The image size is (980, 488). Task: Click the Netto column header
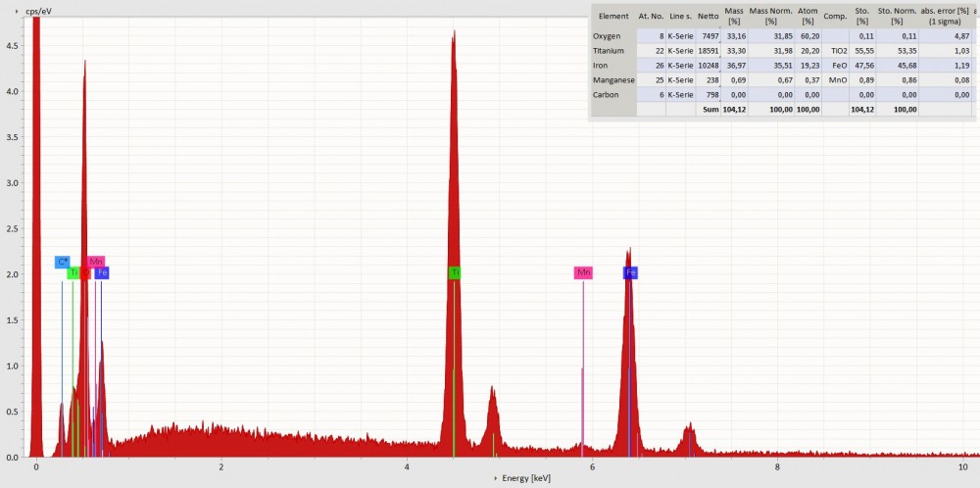[x=708, y=17]
